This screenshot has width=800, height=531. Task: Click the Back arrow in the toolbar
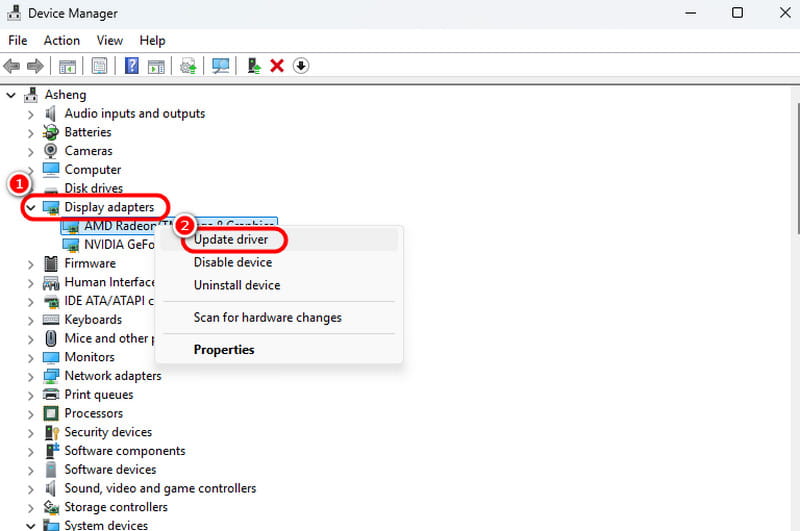click(12, 66)
